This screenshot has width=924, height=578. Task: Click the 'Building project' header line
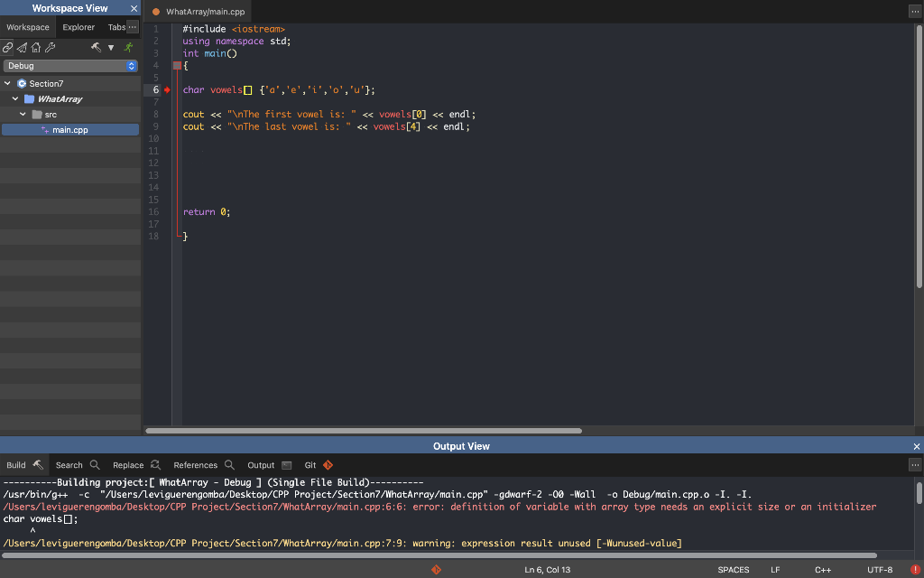(213, 482)
